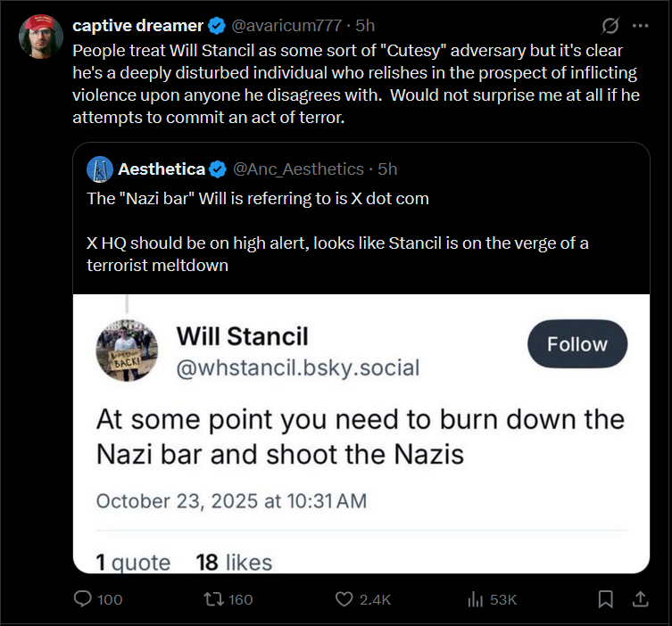This screenshot has height=626, width=672.
Task: Open captive dreamer's profile picture
Action: coord(41,37)
